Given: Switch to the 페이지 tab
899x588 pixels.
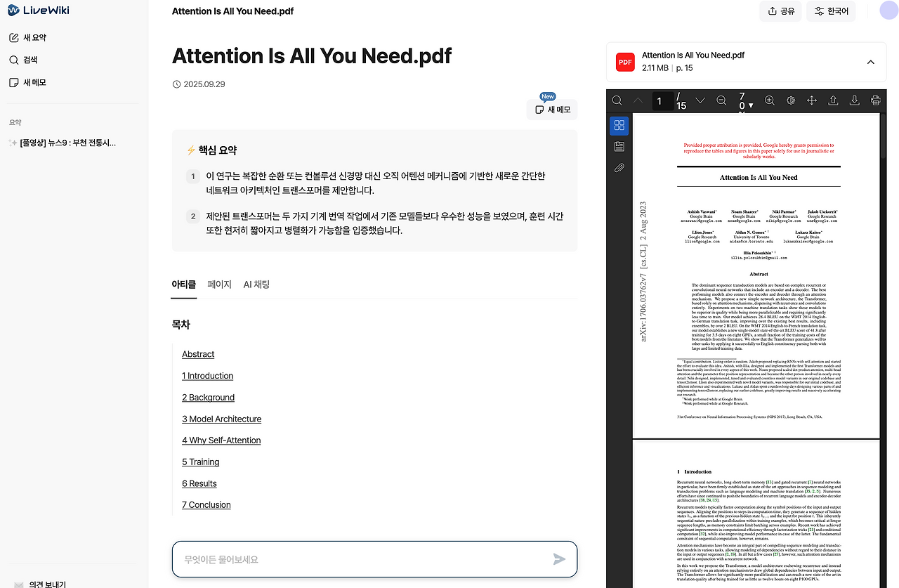Looking at the screenshot, I should pyautogui.click(x=220, y=285).
